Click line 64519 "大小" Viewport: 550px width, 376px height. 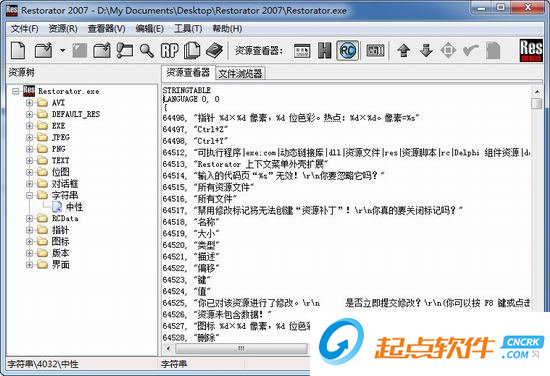[190, 234]
